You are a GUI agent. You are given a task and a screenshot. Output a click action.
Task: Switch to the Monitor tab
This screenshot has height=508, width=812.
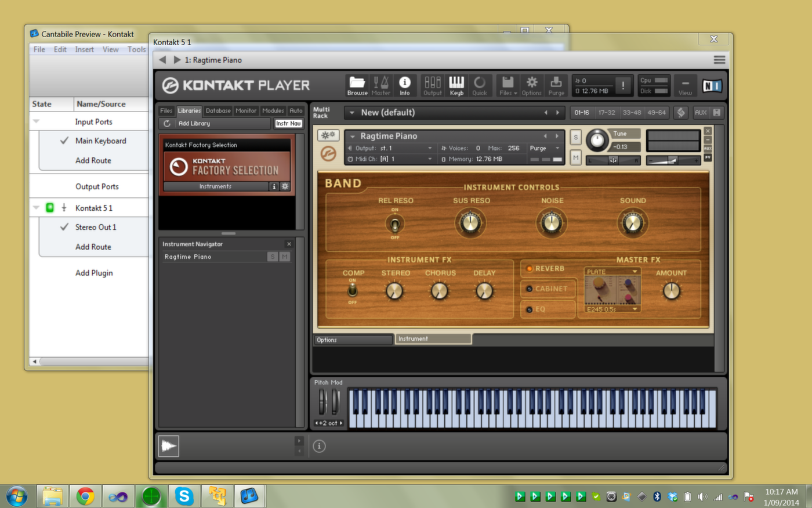tap(246, 110)
